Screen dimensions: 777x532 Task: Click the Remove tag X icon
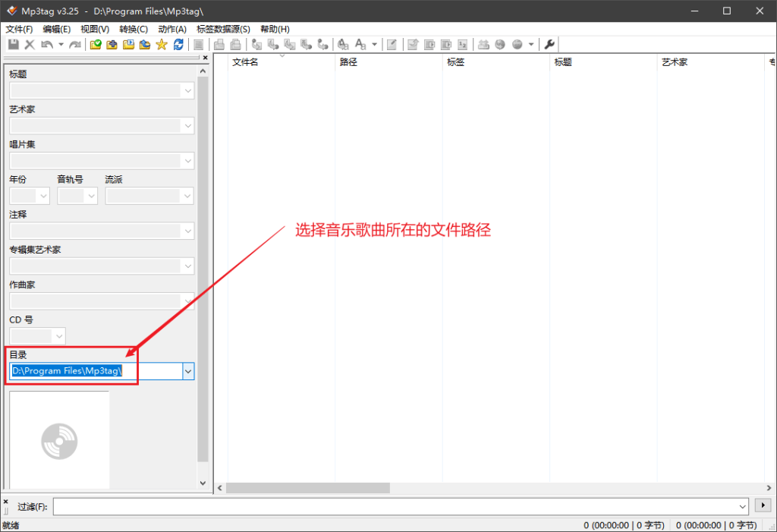(30, 45)
